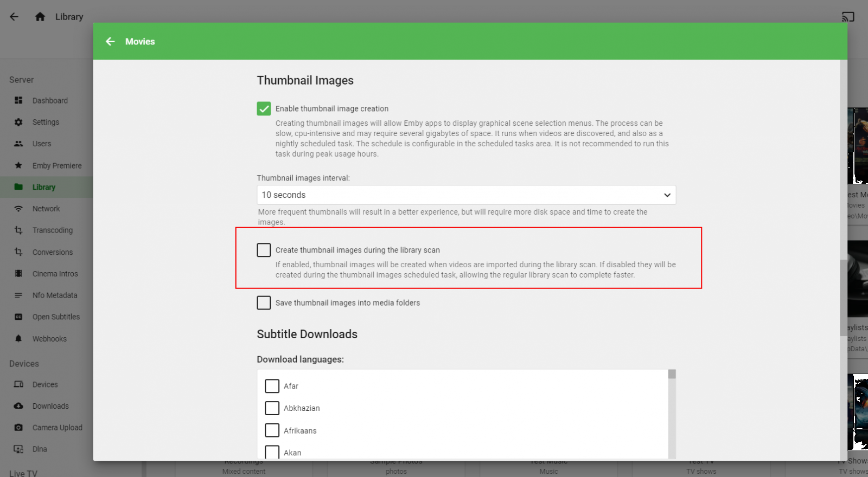Click the Network wifi icon
Image resolution: width=868 pixels, height=477 pixels.
click(18, 209)
